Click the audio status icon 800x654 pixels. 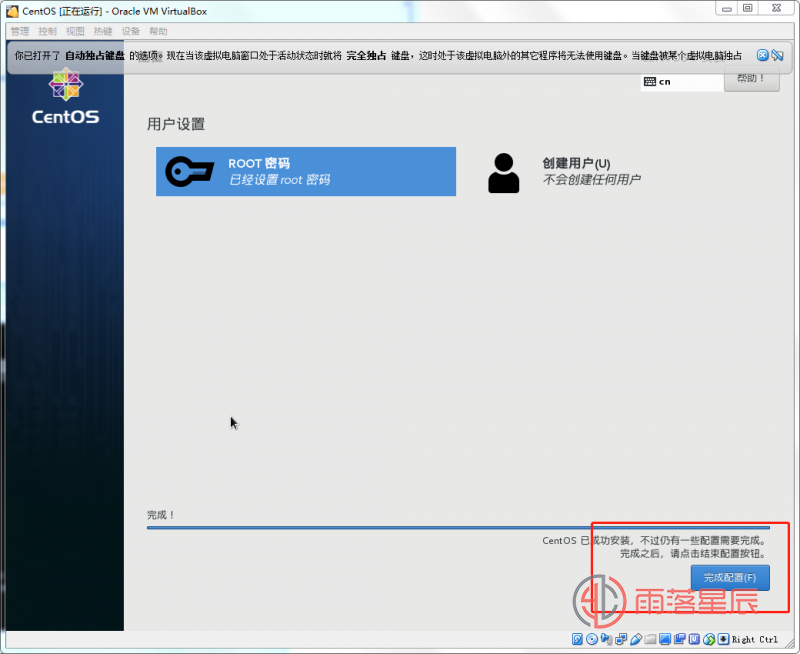coord(607,639)
